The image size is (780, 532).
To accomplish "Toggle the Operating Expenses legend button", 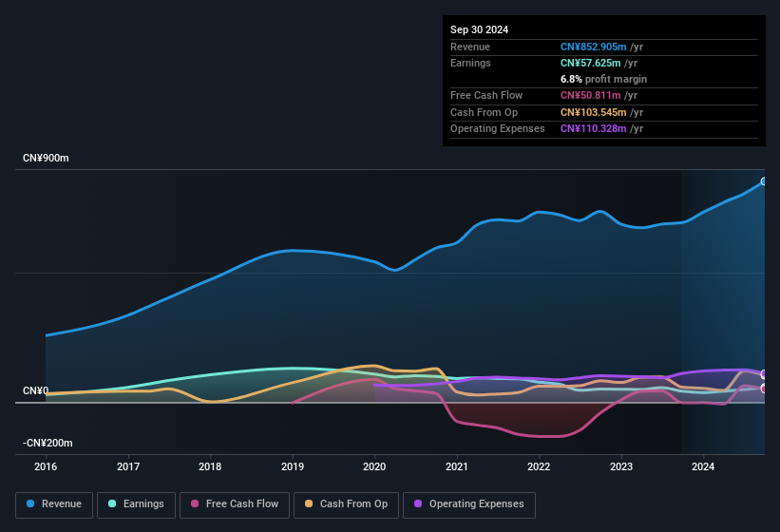I will pos(469,505).
